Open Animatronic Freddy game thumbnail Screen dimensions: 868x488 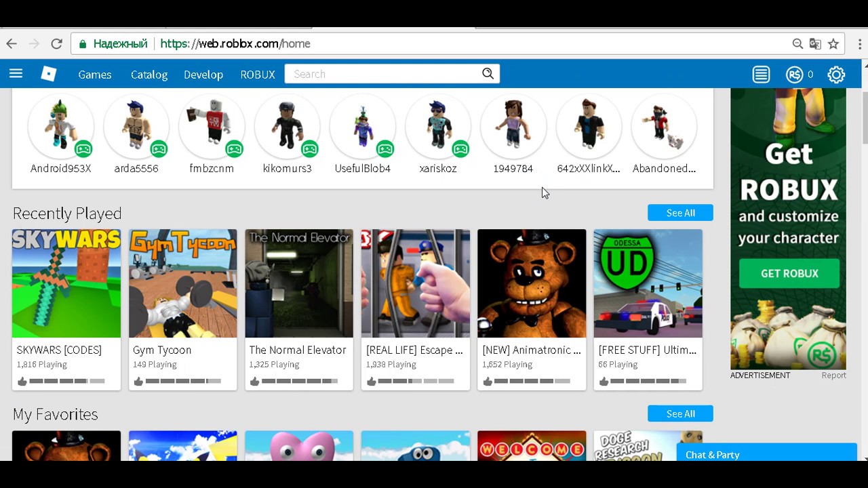(532, 283)
